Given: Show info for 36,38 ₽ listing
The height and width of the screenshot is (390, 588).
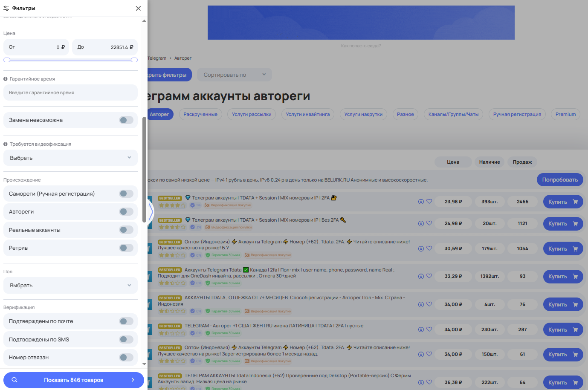Looking at the screenshot, I should click(x=421, y=382).
